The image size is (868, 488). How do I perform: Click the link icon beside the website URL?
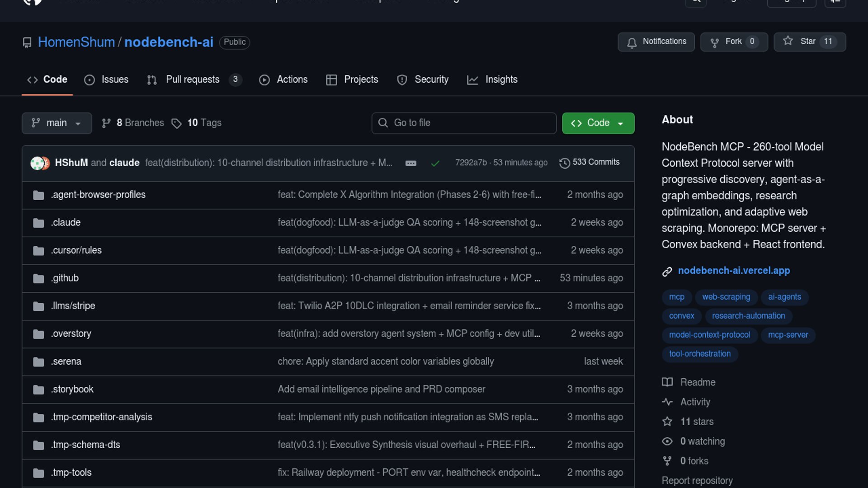pyautogui.click(x=667, y=272)
